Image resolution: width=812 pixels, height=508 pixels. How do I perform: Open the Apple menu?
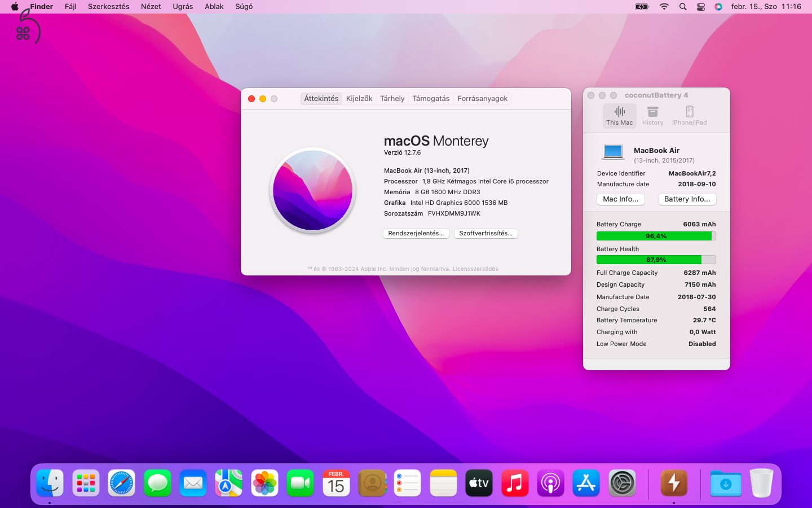click(x=15, y=7)
